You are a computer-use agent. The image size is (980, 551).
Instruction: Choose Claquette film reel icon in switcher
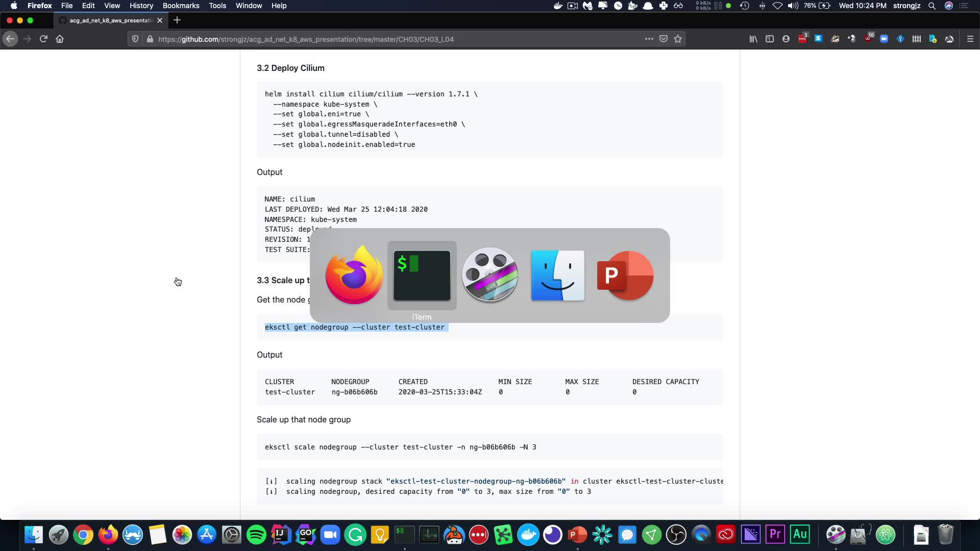pos(489,276)
